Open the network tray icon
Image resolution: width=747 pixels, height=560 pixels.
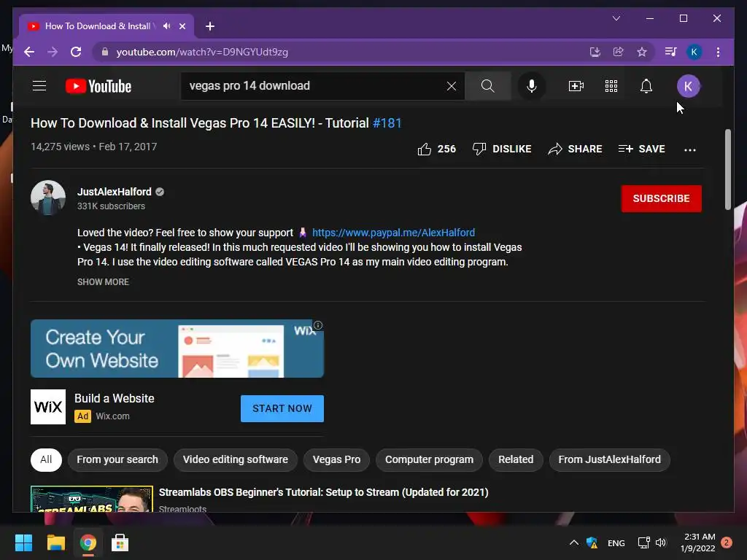643,542
